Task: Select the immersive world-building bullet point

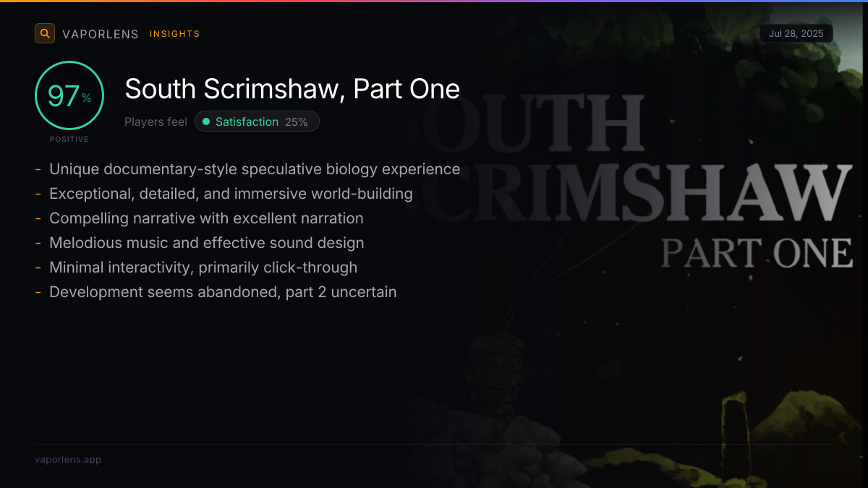Action: 231,194
